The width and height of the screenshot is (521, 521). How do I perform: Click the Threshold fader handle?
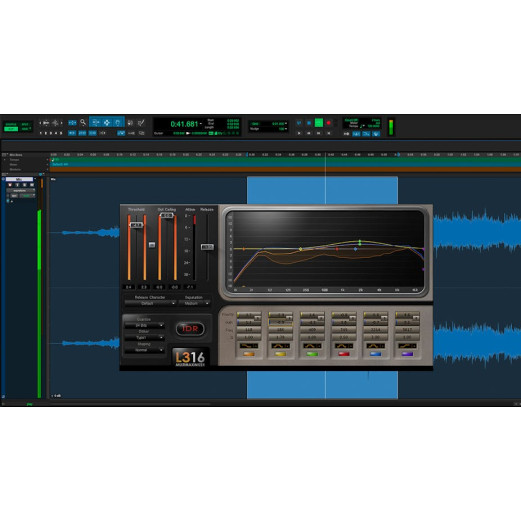point(137,225)
